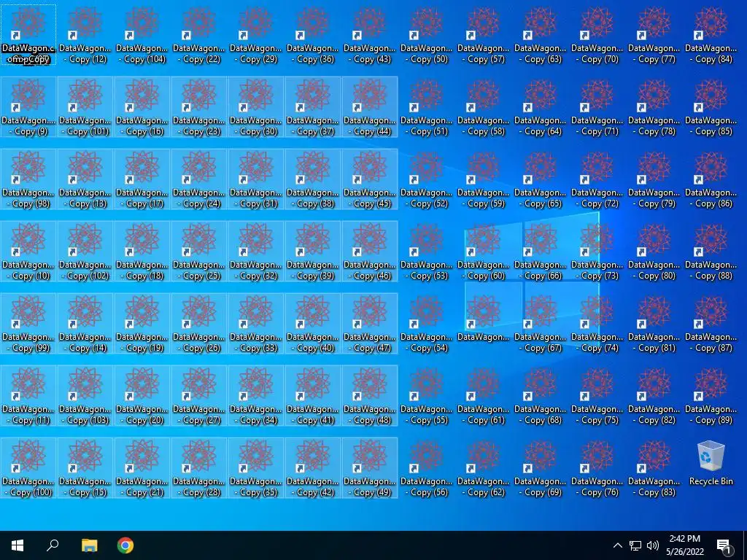Screen dimensions: 747x560
Task: Select DataWagon Copy (80) icon
Action: click(x=654, y=252)
